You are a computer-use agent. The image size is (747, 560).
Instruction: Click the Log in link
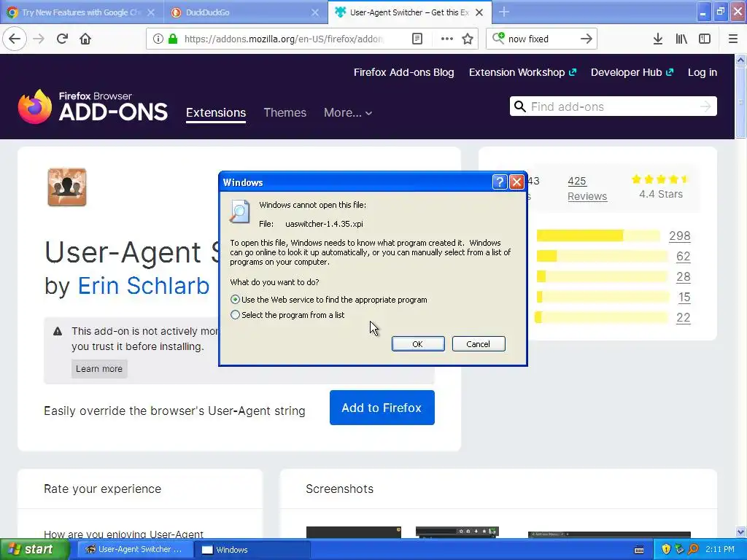[x=703, y=72]
